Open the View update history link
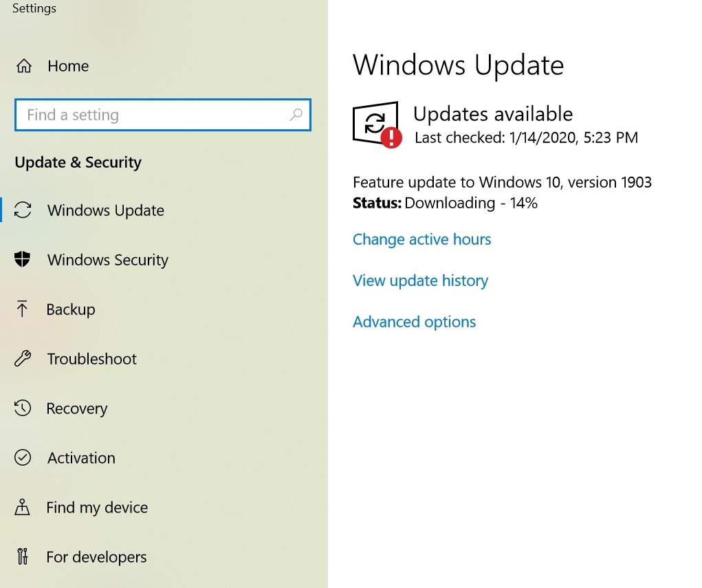Viewport: 702px width, 588px height. click(420, 281)
